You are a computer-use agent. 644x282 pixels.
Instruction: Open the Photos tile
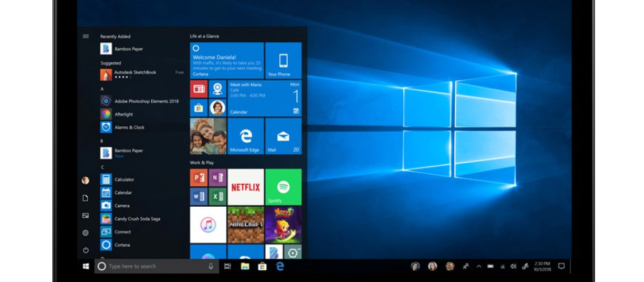(208, 136)
